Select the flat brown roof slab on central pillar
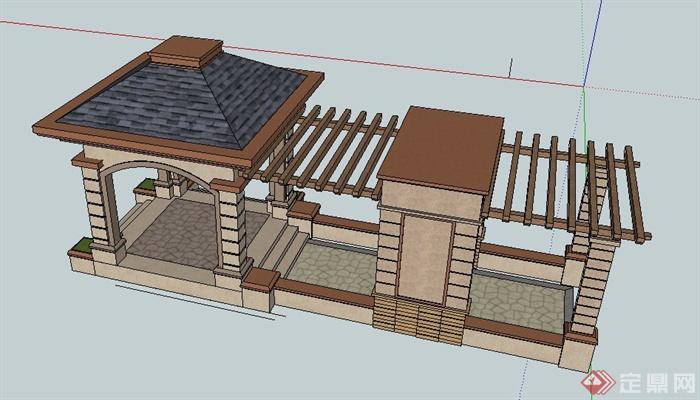Screen dimensions: 700x400 pos(441,149)
